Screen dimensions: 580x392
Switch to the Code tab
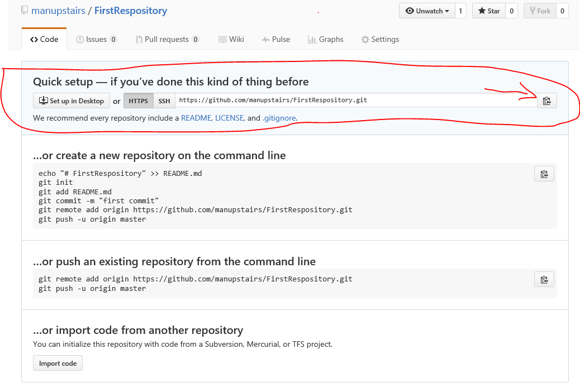(44, 39)
